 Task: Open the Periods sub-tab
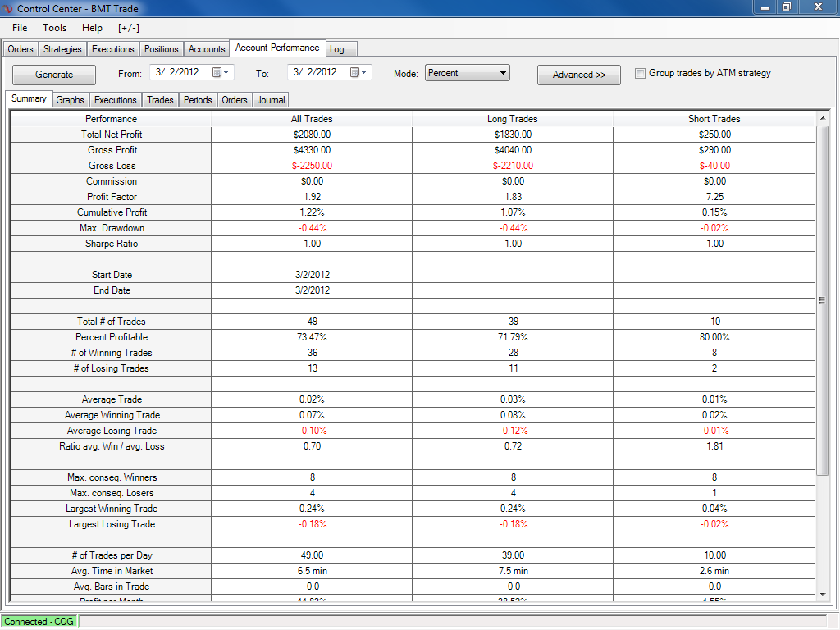(198, 100)
